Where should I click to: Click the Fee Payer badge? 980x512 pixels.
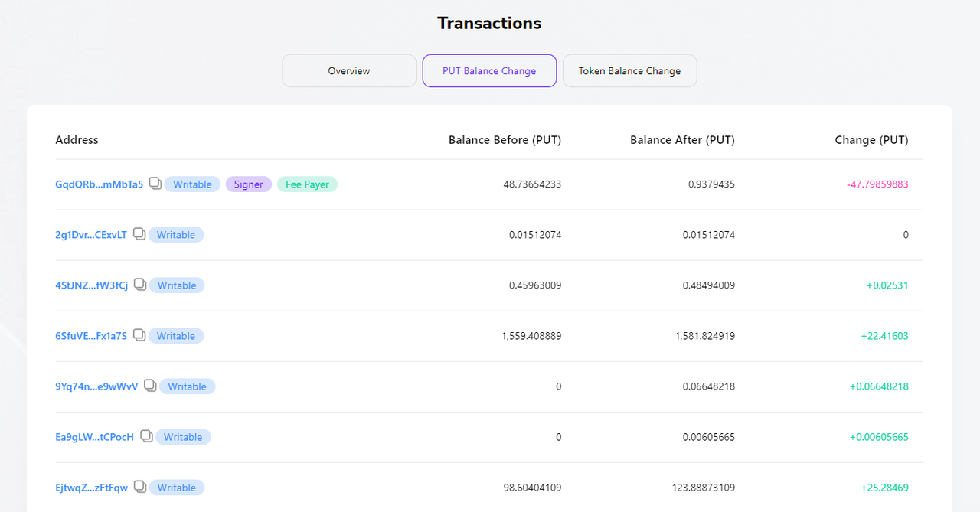pyautogui.click(x=307, y=184)
